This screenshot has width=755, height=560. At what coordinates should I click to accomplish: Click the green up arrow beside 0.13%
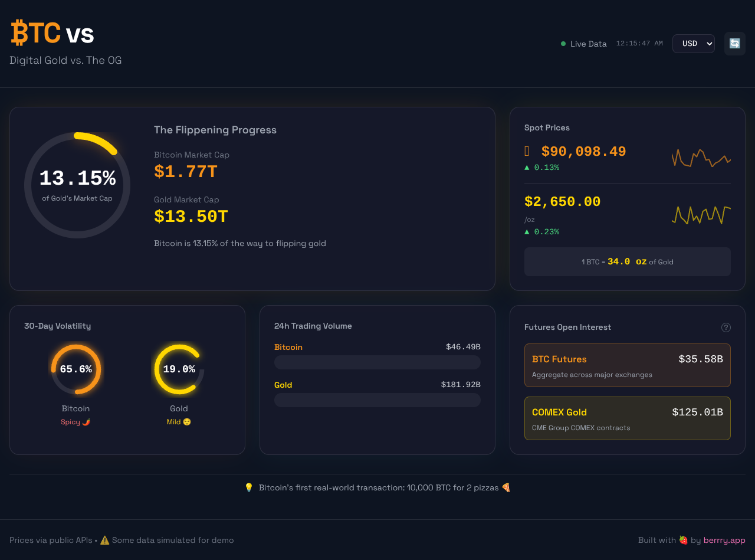[x=526, y=167]
